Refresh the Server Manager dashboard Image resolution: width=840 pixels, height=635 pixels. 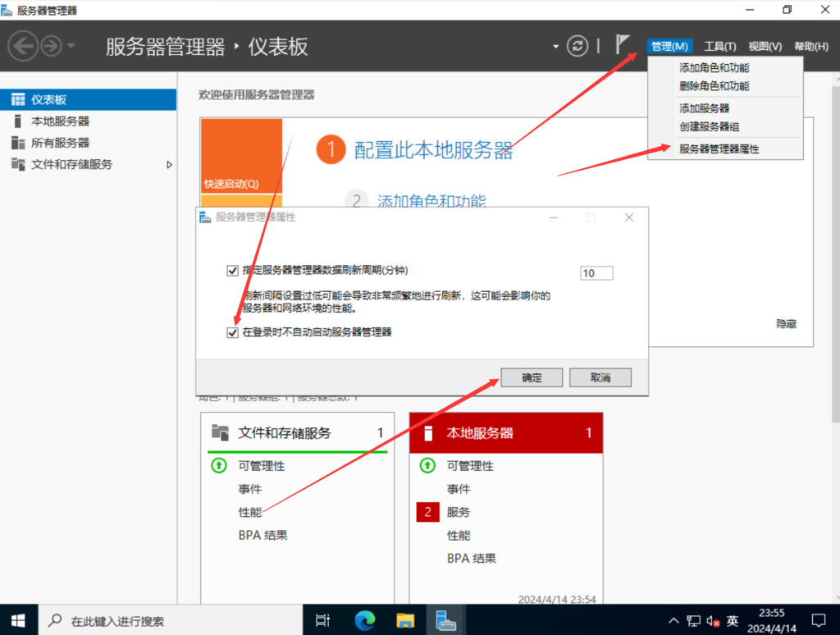pyautogui.click(x=577, y=46)
